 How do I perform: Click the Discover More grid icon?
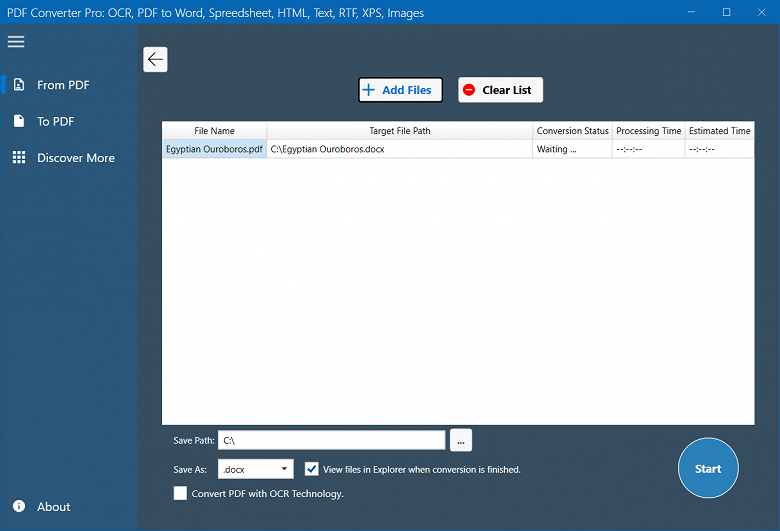click(19, 157)
